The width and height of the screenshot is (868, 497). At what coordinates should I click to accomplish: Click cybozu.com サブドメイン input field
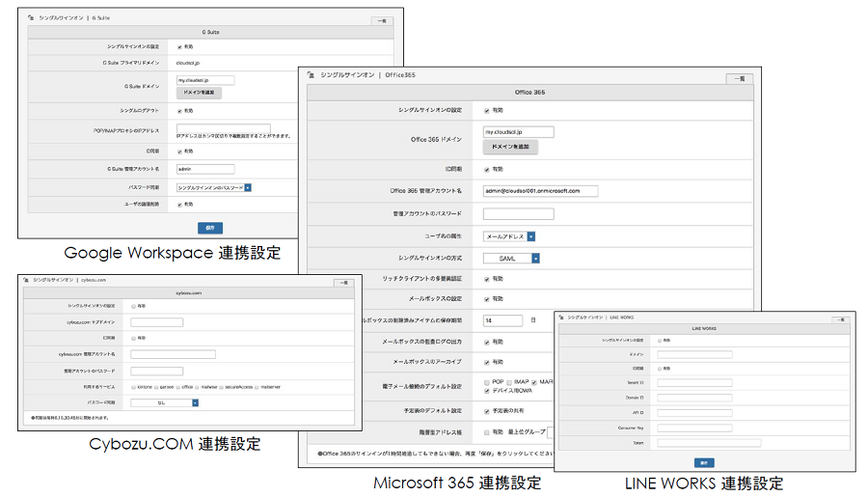pyautogui.click(x=156, y=322)
